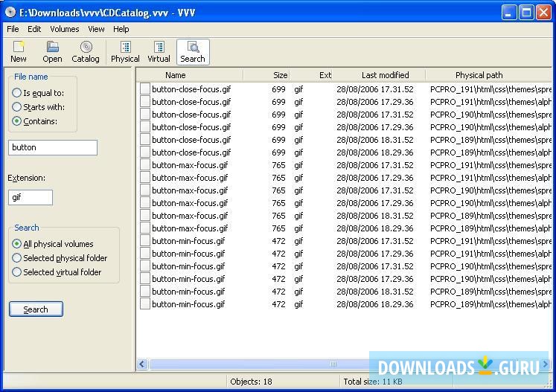Viewport: 556px width, 392px height.
Task: Open the File menu
Action: (13, 29)
